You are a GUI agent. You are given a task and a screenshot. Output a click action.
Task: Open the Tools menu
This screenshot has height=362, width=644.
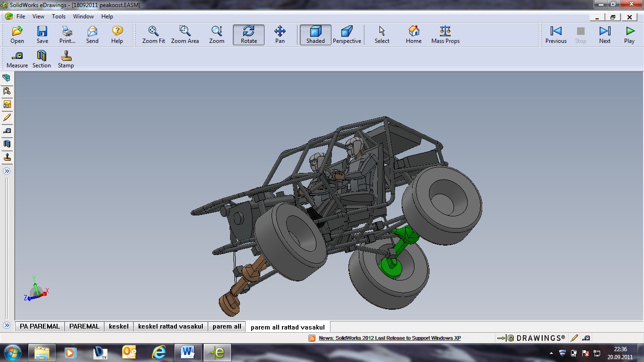[58, 16]
